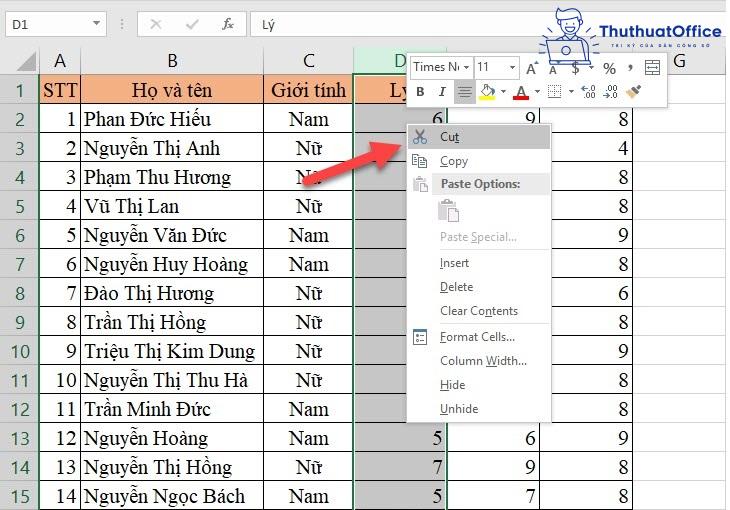Apply comma style format
730x510 pixels.
click(630, 68)
